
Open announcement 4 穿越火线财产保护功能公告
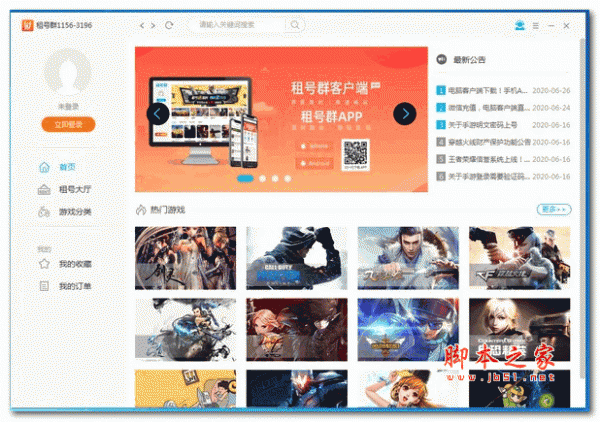pyautogui.click(x=503, y=142)
